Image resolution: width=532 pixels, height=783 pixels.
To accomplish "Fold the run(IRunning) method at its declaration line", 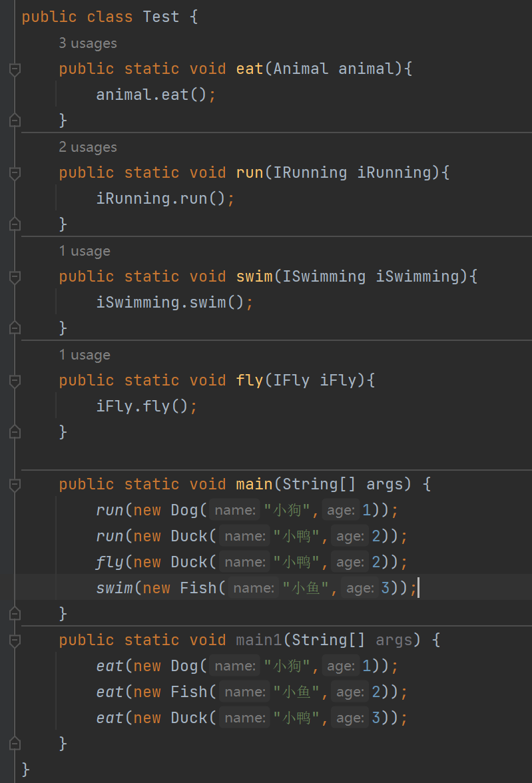I will click(x=15, y=173).
